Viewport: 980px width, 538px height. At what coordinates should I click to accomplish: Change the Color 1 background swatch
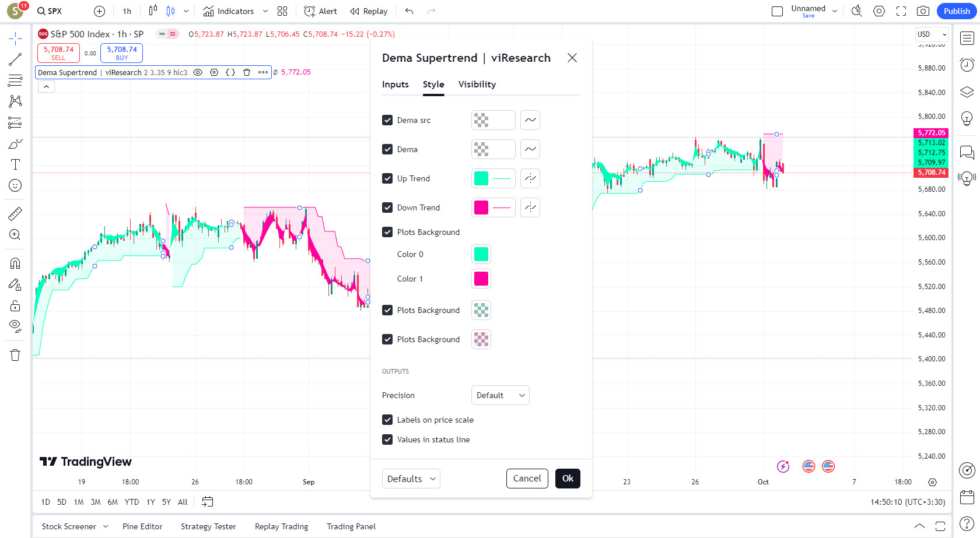click(x=481, y=279)
